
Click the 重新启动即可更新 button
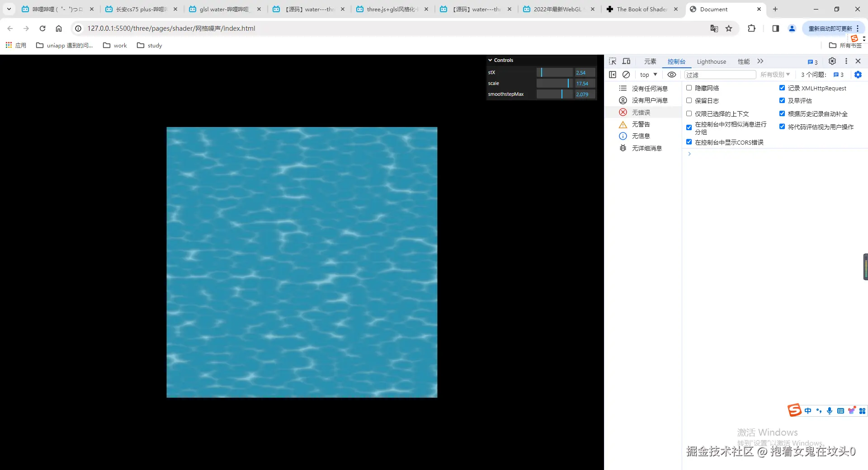[x=830, y=28]
